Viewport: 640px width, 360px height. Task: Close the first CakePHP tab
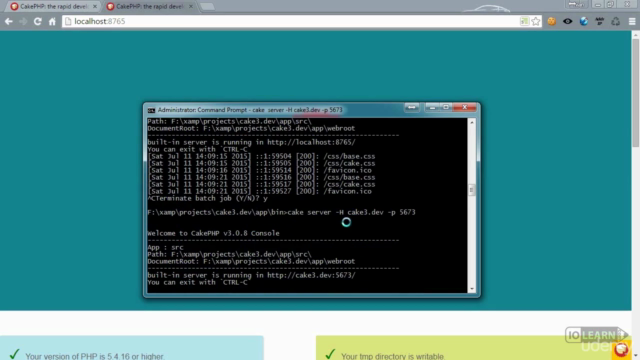pyautogui.click(x=95, y=7)
